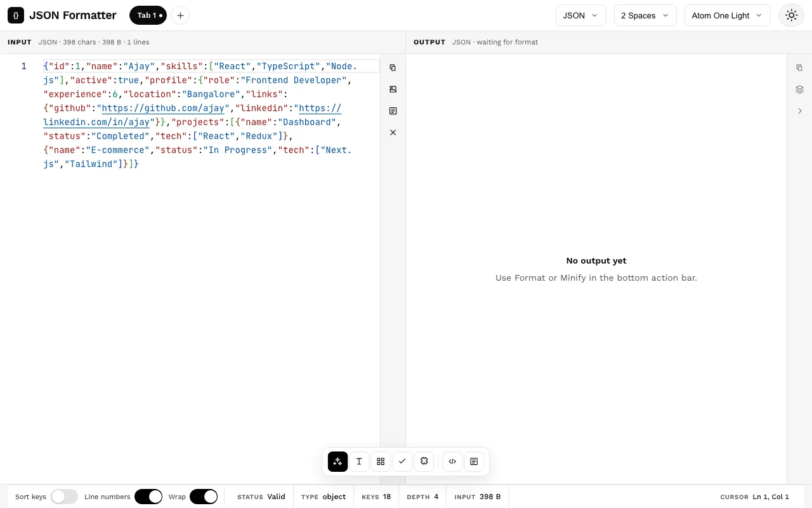Open the https://github.com/ajay link in the editor
Image resolution: width=812 pixels, height=508 pixels.
click(162, 108)
